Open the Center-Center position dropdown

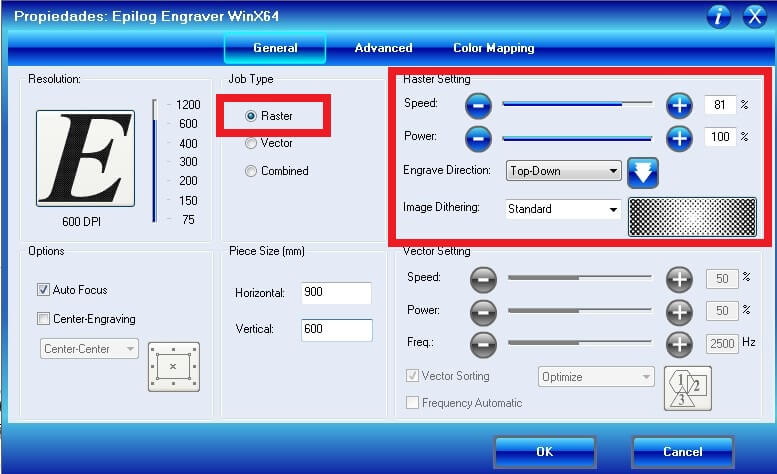pos(89,349)
